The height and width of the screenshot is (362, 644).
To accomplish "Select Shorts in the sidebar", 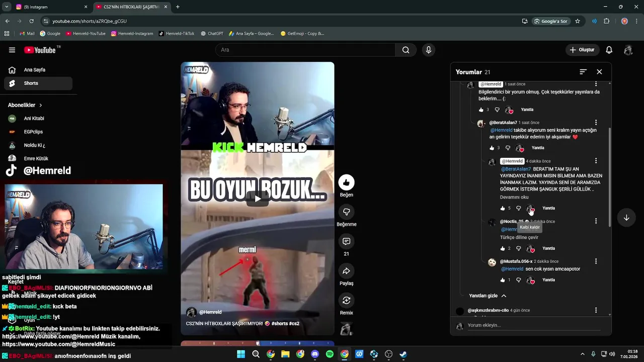I will tap(38, 83).
